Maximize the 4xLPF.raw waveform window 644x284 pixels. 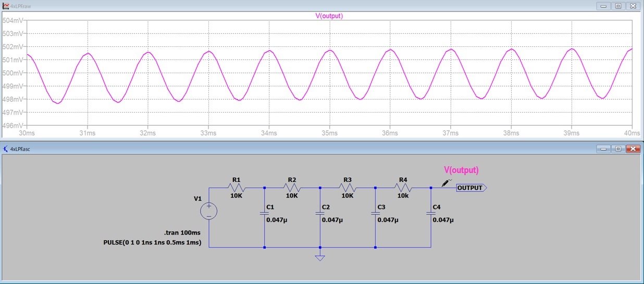[618, 6]
